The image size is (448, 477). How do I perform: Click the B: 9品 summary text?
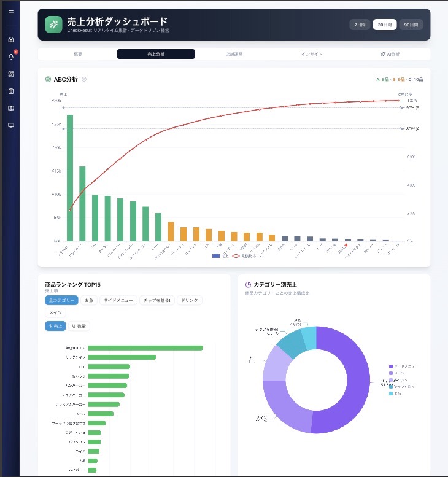point(398,79)
